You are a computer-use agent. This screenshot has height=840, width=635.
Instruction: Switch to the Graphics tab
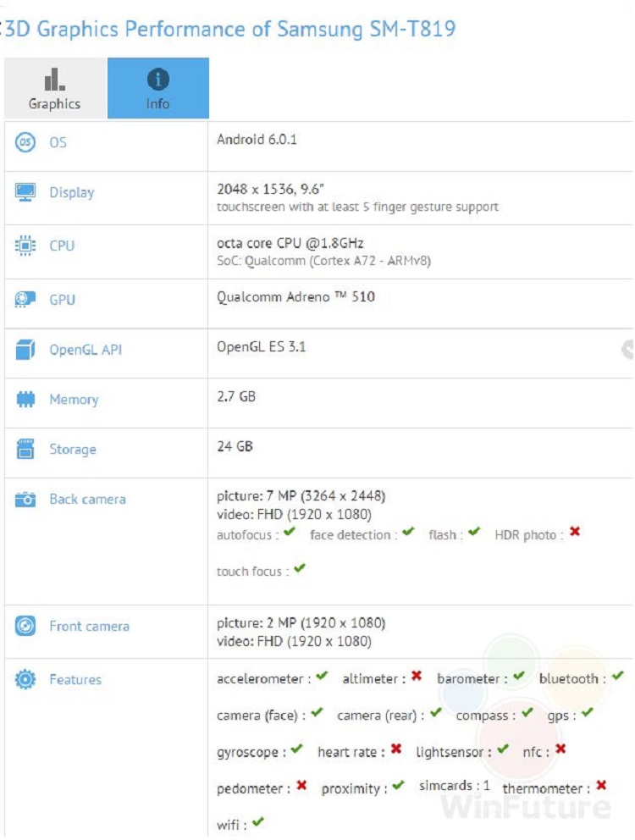(54, 89)
